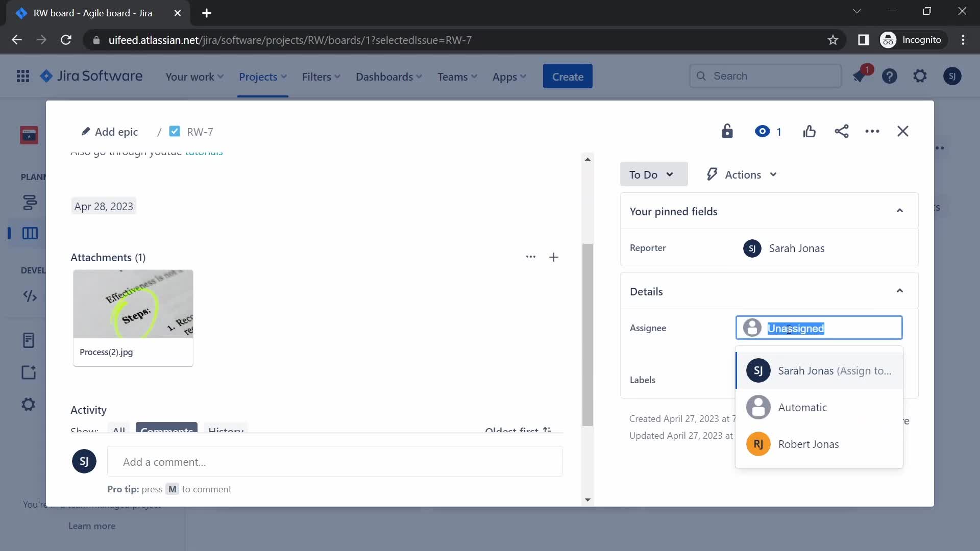Click Comments tab in Activity section
Image resolution: width=980 pixels, height=551 pixels.
[165, 430]
